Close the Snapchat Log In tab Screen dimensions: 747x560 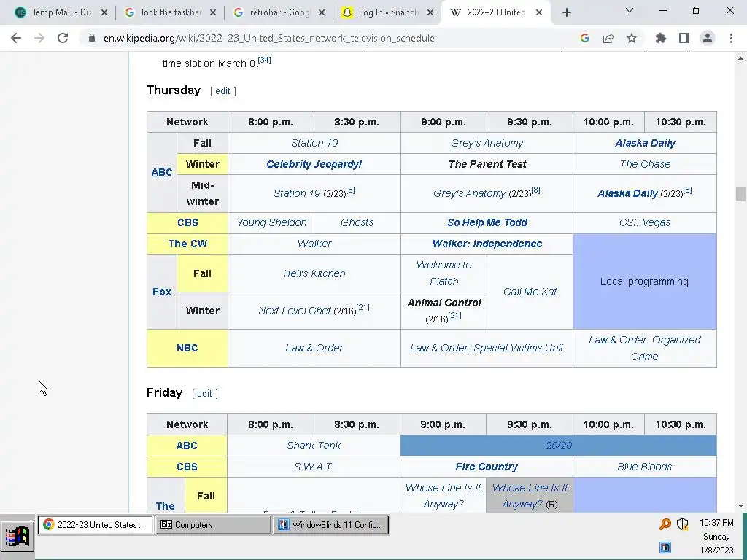click(430, 13)
